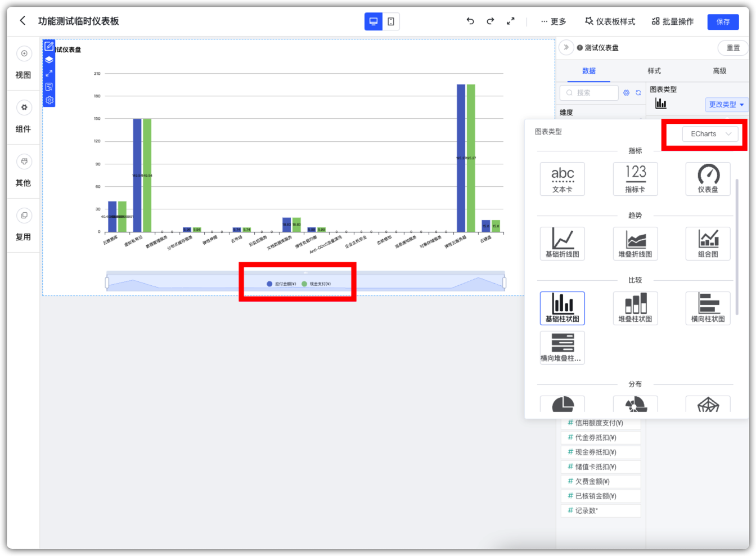Click left handle of chart zoom slider
756x556 pixels.
click(x=107, y=283)
